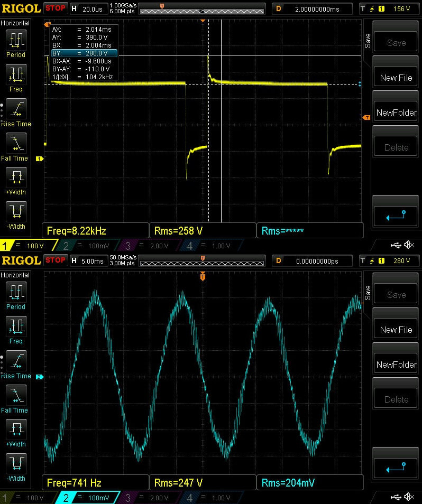Enable channel 2 showing 100mV in yellow-trace capture

[x=87, y=246]
